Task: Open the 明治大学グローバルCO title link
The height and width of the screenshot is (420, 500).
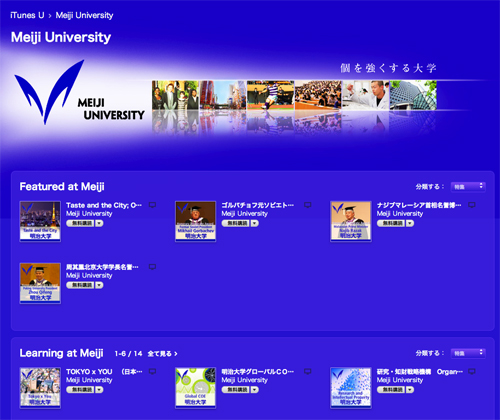Action: (258, 372)
